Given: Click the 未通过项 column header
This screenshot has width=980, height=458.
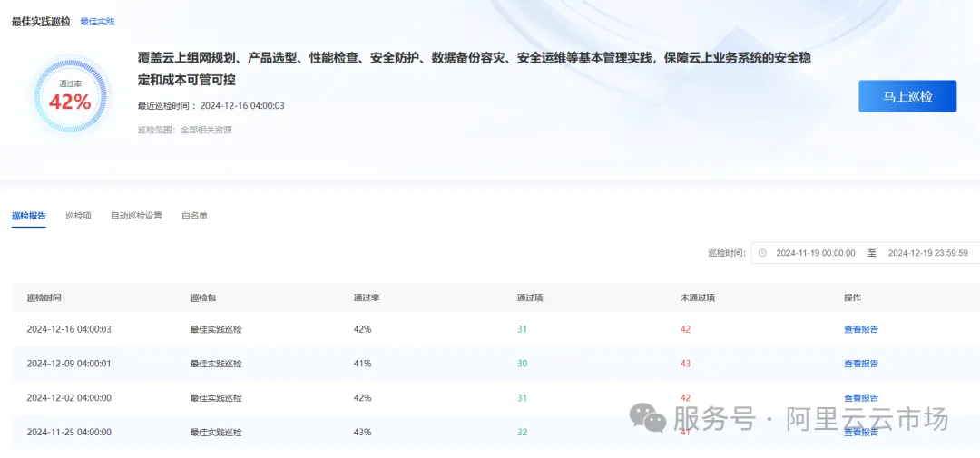Looking at the screenshot, I should (x=698, y=297).
